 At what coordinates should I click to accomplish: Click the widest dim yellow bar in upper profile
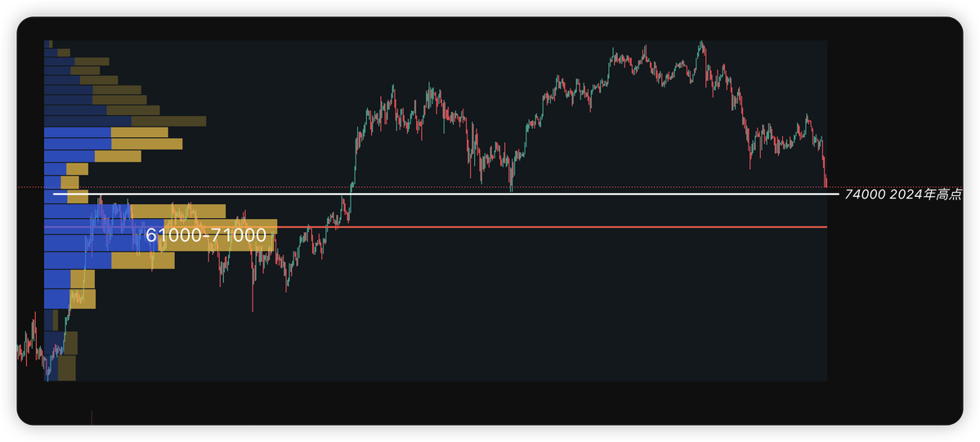point(168,122)
